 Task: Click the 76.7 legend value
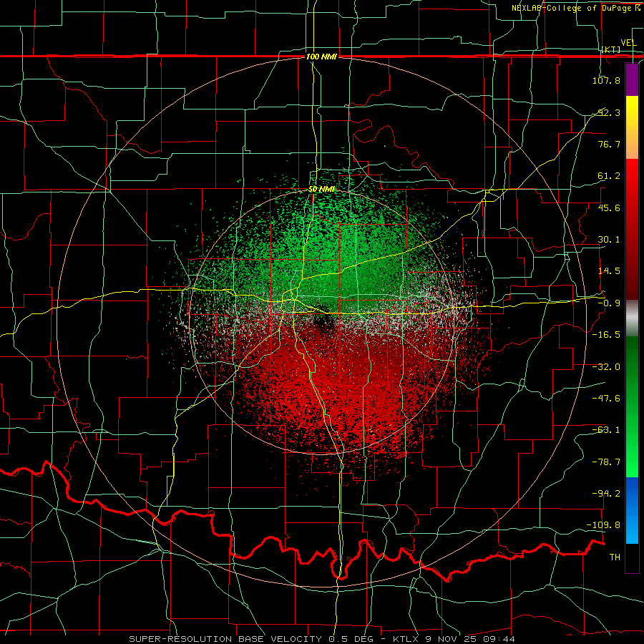[x=609, y=144]
